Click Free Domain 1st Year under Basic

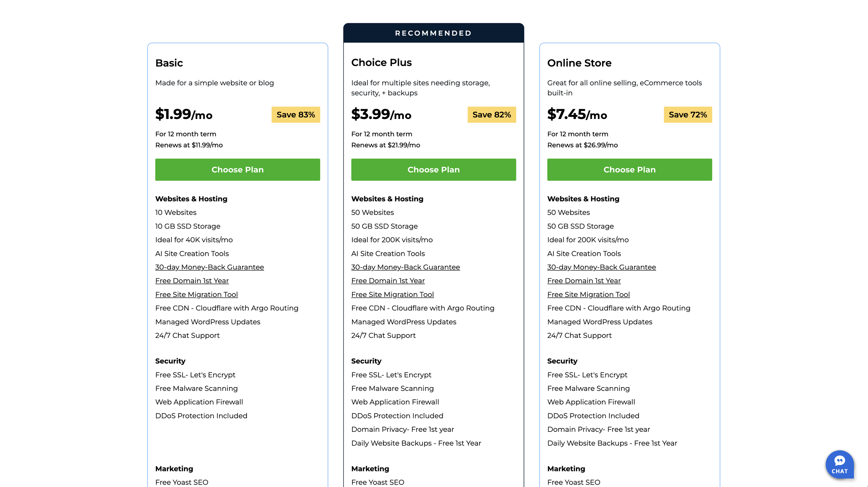tap(192, 281)
